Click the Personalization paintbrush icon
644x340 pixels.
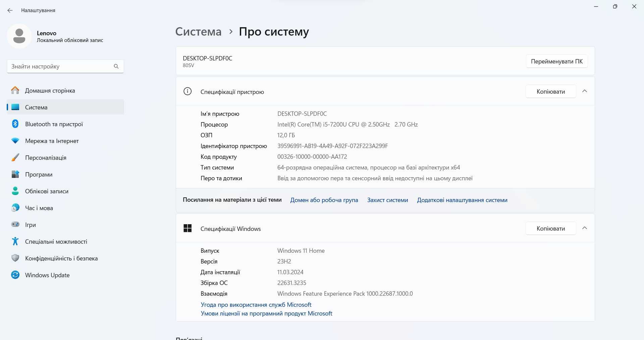pos(15,157)
